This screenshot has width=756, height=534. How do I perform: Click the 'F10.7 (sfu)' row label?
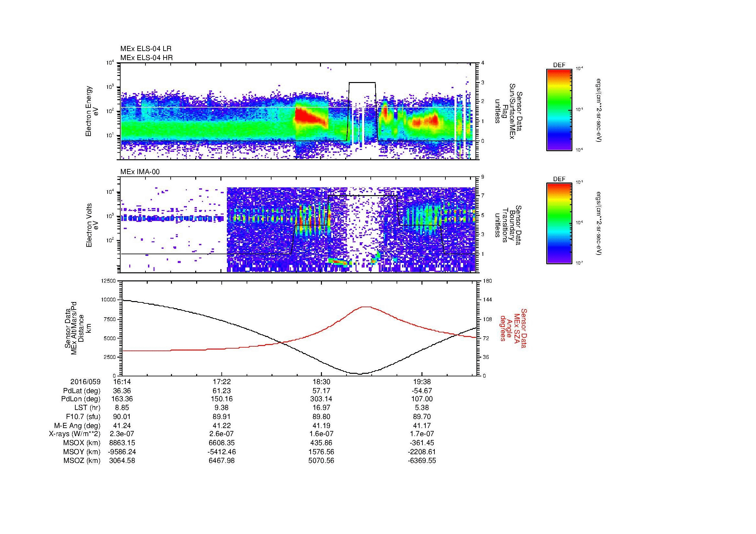(83, 416)
